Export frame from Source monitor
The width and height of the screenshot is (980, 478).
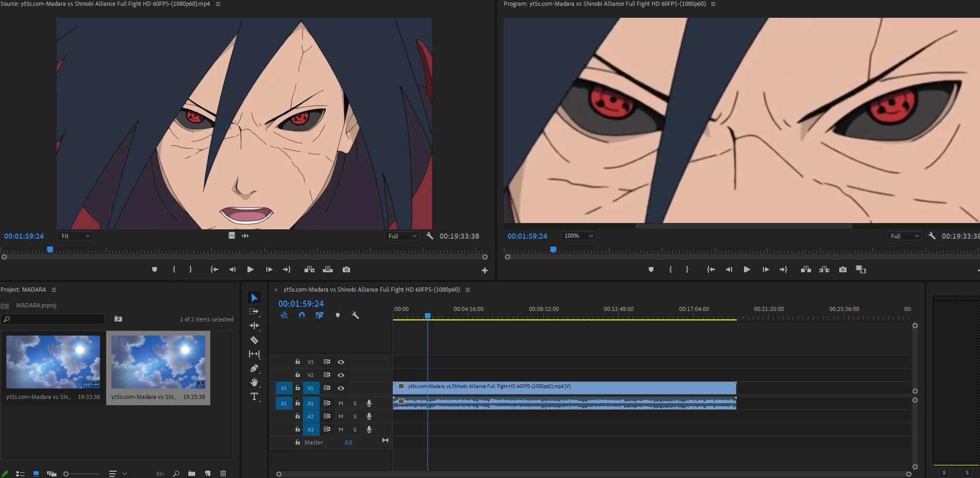tap(346, 270)
